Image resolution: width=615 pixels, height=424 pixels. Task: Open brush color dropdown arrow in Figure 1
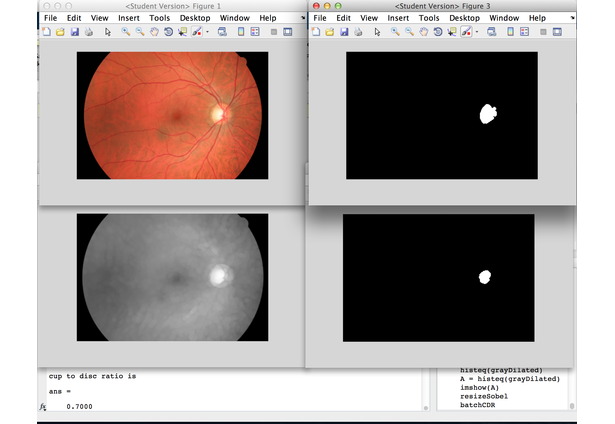[207, 32]
